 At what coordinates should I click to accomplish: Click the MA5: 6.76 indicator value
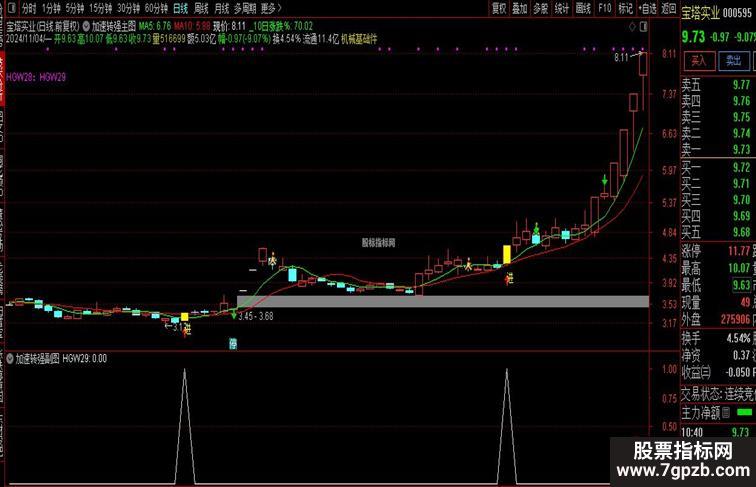pyautogui.click(x=155, y=26)
